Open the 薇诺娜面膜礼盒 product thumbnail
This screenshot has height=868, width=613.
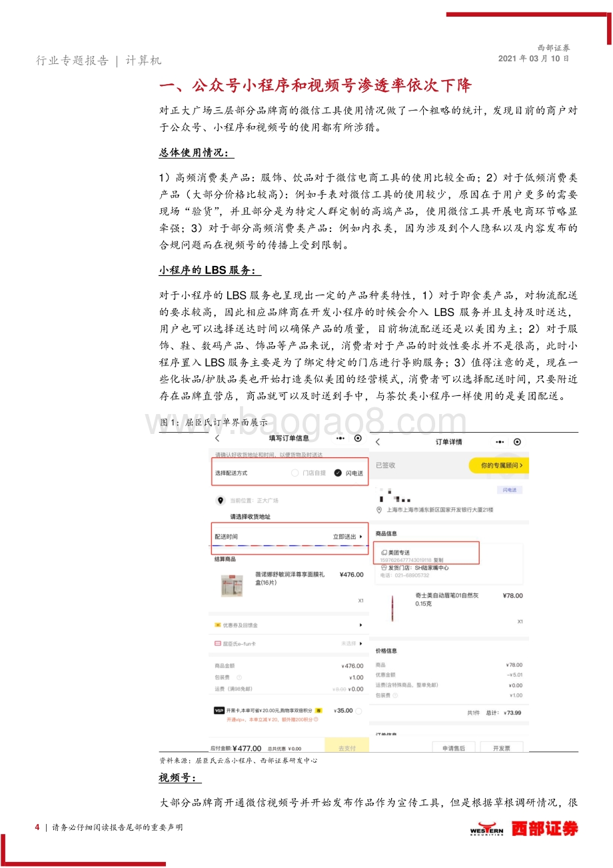231,585
